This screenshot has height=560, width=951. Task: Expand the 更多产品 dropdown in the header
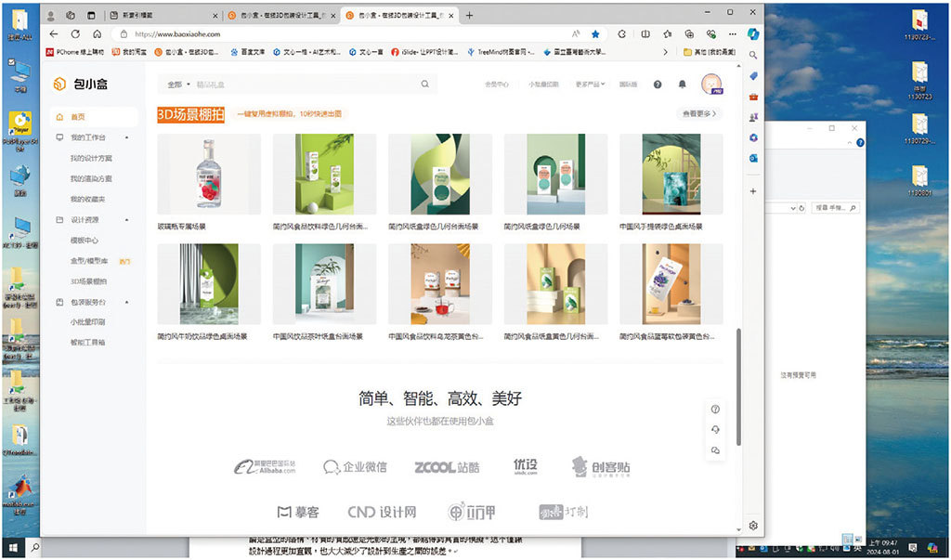click(590, 84)
